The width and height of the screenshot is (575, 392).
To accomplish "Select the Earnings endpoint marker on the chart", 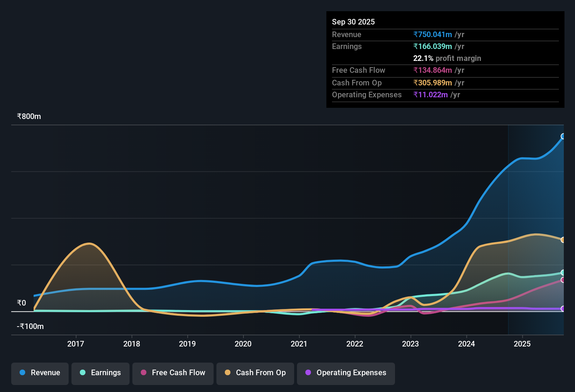I will (563, 272).
